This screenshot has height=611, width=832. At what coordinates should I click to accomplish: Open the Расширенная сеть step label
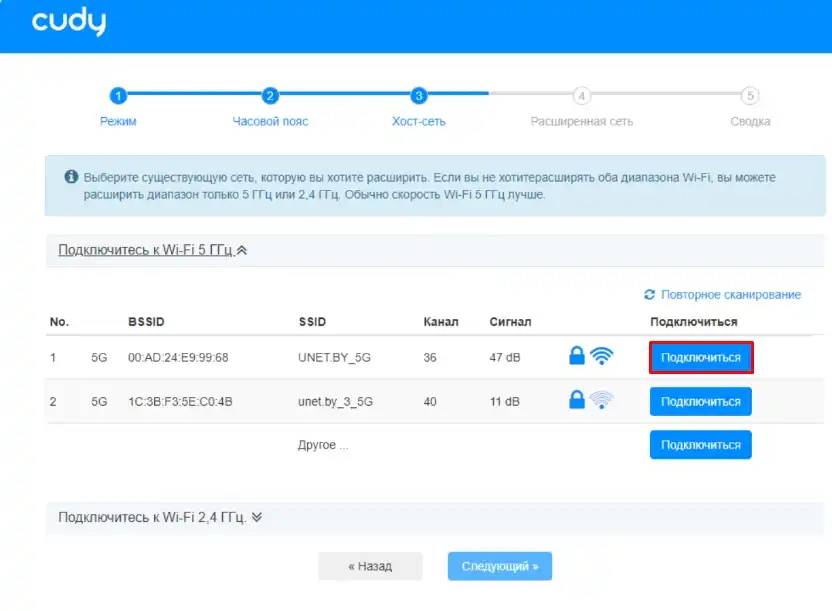[x=582, y=121]
